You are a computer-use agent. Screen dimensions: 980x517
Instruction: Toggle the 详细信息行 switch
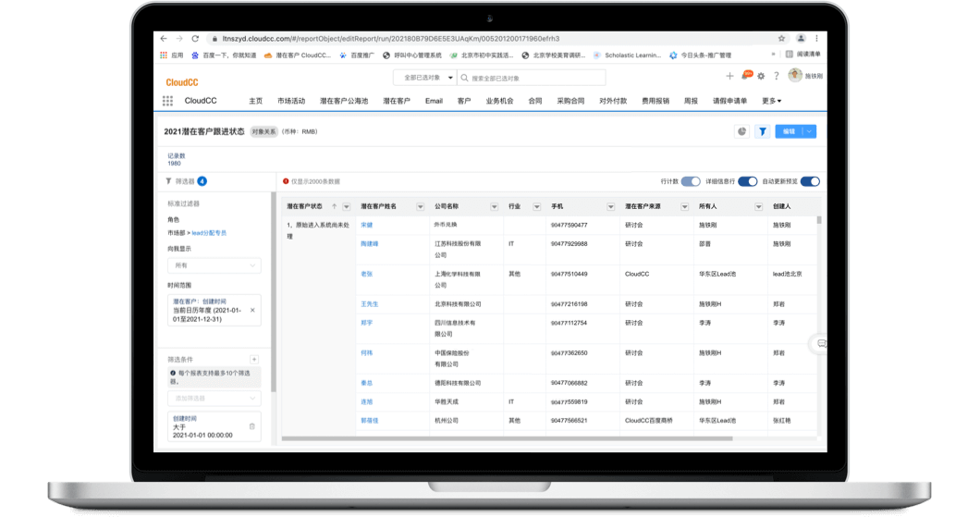pos(748,181)
